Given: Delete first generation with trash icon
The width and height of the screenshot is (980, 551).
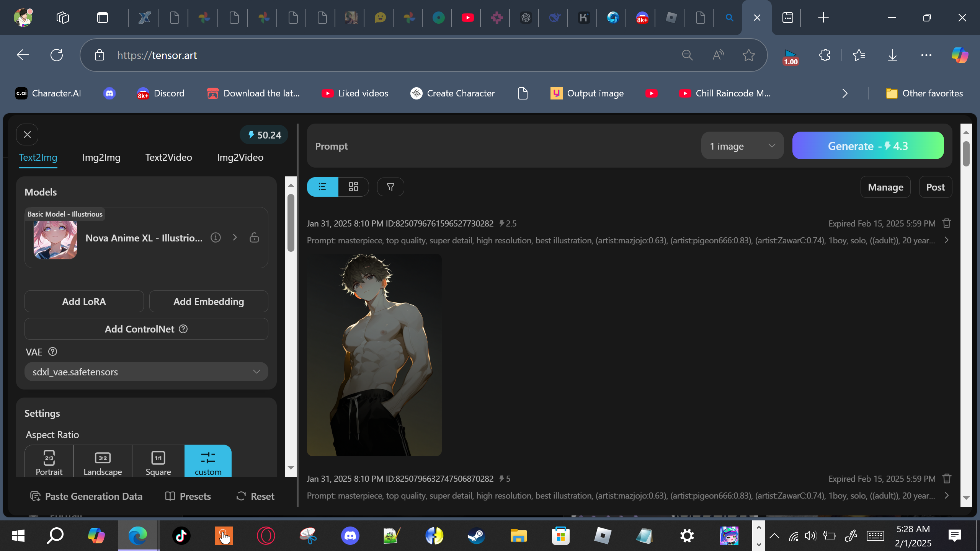Looking at the screenshot, I should coord(947,223).
